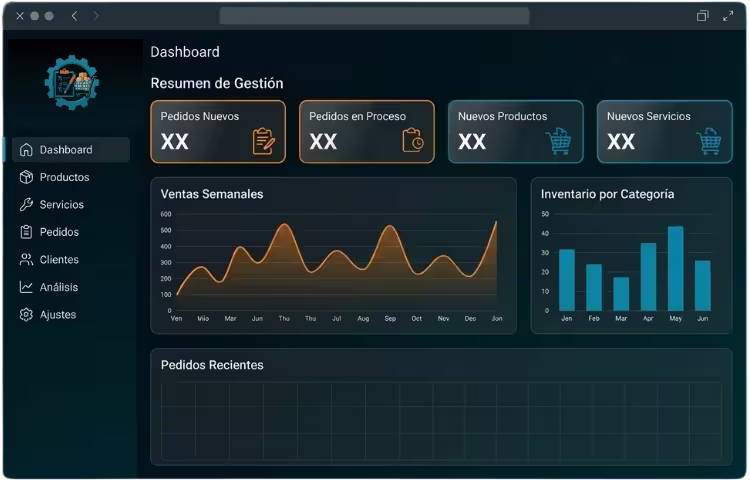
Task: Click the address bar at the top
Action: click(375, 16)
